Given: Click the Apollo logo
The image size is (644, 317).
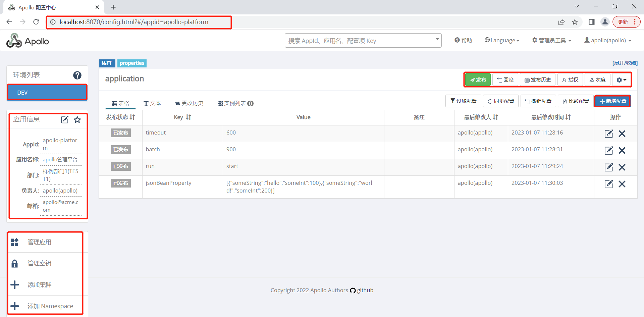Looking at the screenshot, I should coord(28,41).
